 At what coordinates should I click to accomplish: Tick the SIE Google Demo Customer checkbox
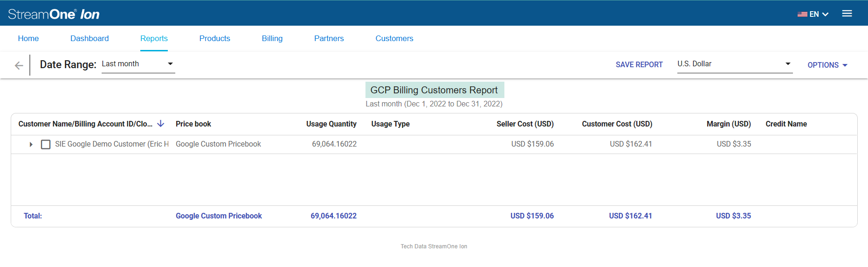pyautogui.click(x=46, y=145)
